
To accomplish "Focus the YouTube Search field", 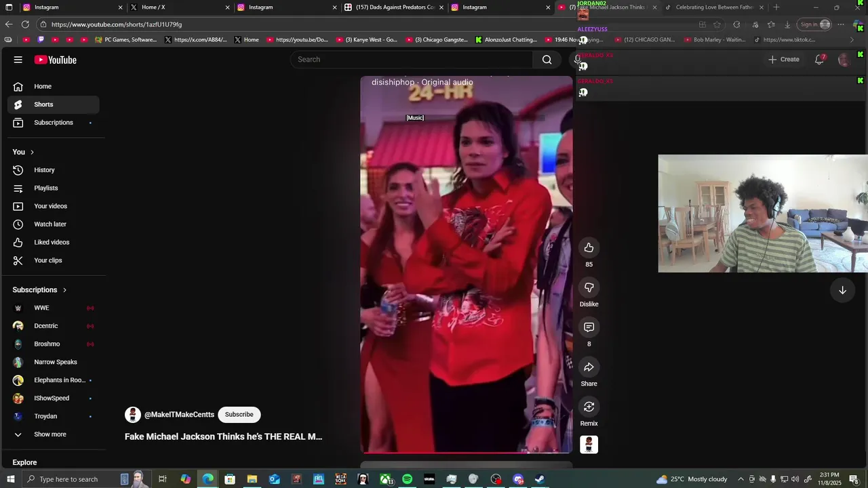I will 412,60.
